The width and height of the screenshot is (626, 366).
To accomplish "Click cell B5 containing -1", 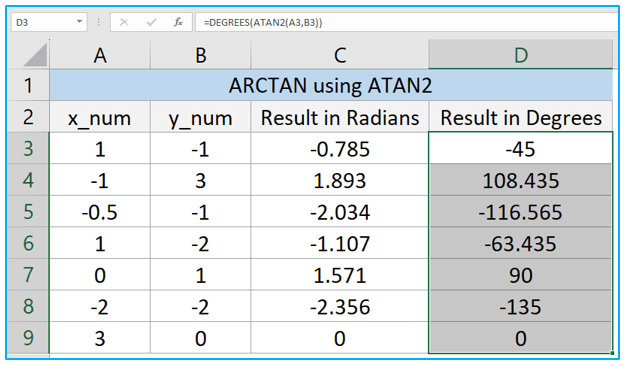I will click(x=200, y=212).
